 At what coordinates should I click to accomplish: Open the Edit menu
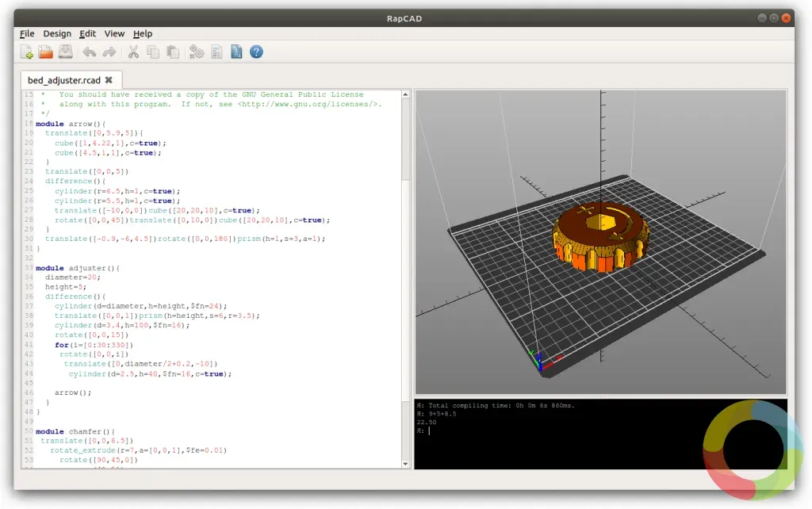click(x=87, y=33)
